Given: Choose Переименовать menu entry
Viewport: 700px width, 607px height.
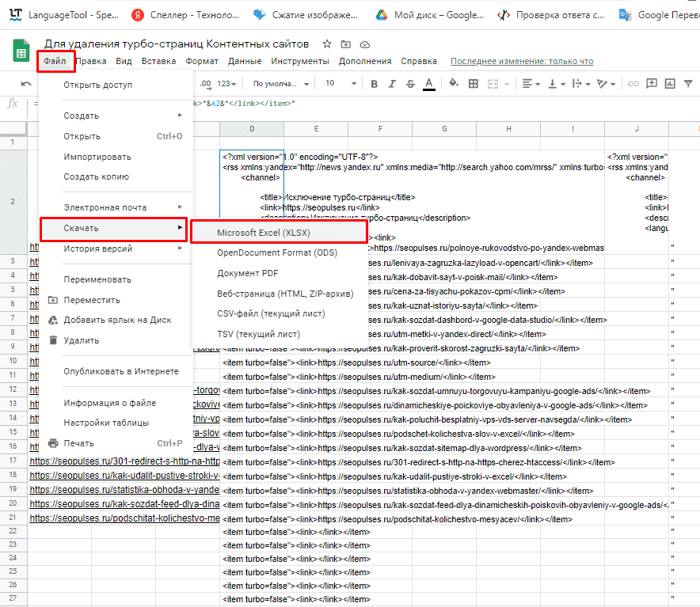Looking at the screenshot, I should (x=116, y=279).
